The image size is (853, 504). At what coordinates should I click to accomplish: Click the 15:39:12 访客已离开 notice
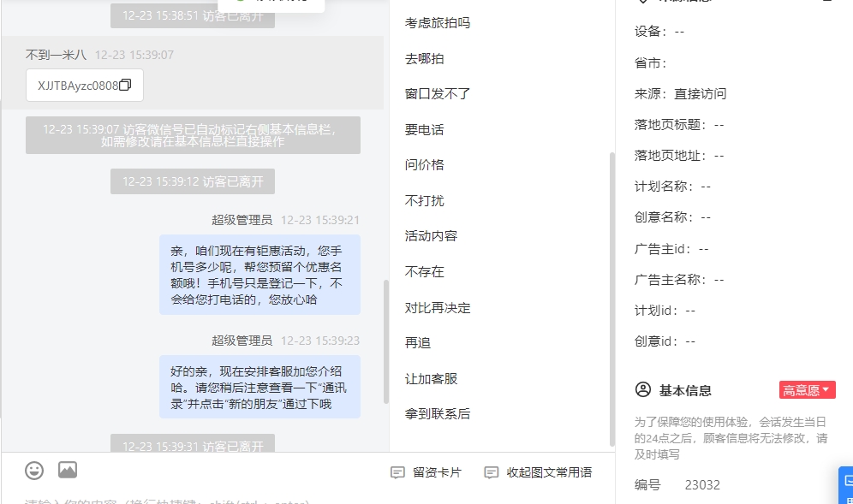[193, 181]
